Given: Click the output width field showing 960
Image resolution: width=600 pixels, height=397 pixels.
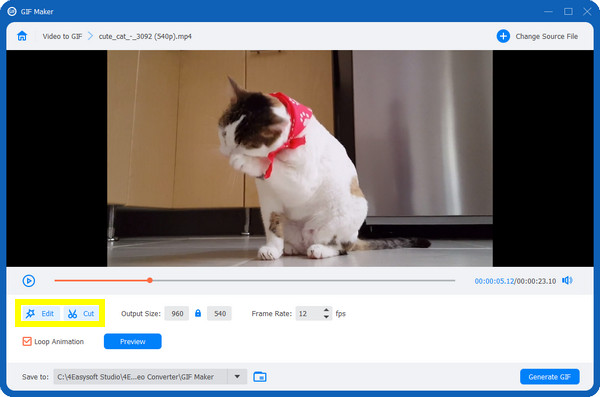Looking at the screenshot, I should pos(177,314).
